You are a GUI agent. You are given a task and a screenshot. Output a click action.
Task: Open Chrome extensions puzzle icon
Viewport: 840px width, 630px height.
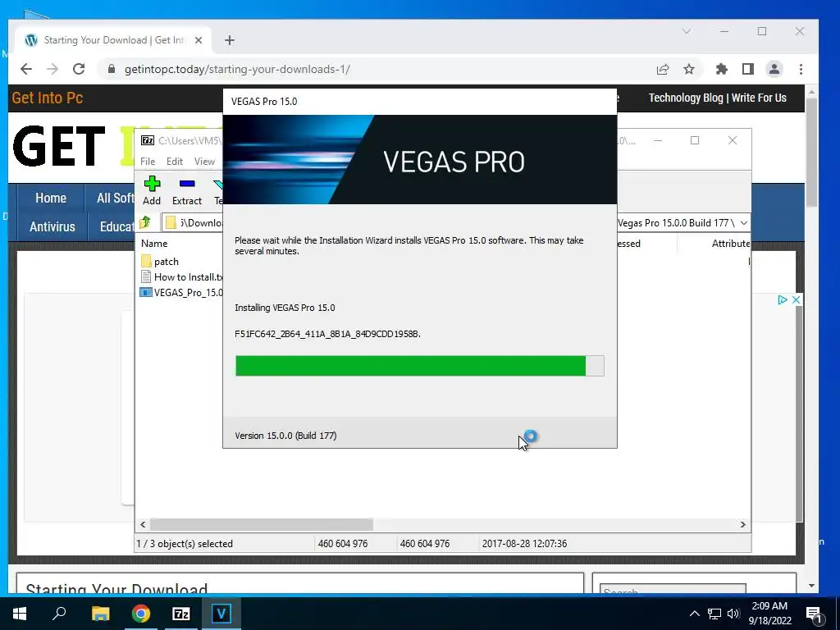[722, 69]
